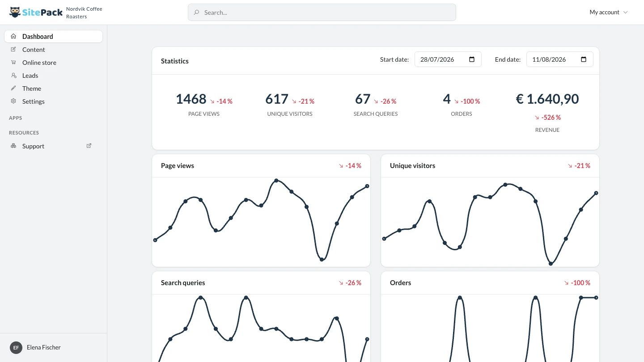Click the Search queries chart title
Screen dimensions: 644x362
[x=183, y=282]
